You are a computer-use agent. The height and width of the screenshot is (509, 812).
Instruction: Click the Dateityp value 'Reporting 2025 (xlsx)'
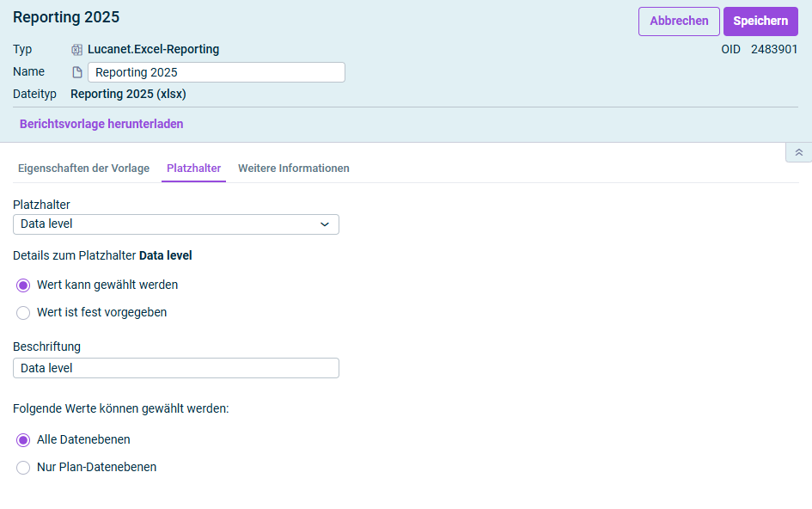point(128,94)
